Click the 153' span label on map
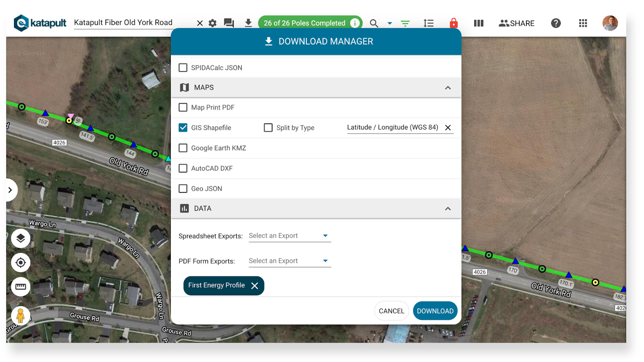This screenshot has width=644, height=362. click(43, 121)
